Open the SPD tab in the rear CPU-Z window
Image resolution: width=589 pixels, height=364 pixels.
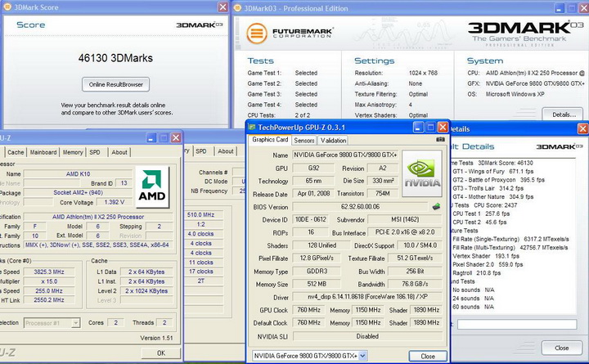(201, 151)
